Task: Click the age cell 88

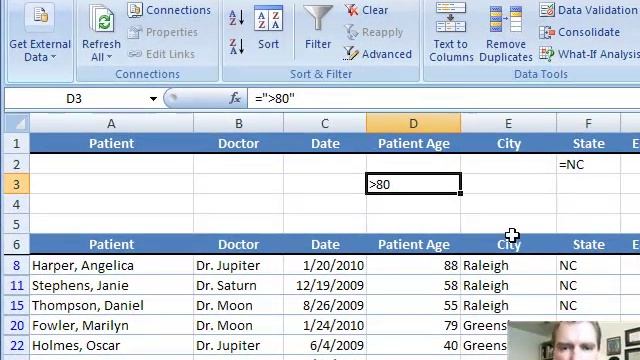Action: point(413,265)
